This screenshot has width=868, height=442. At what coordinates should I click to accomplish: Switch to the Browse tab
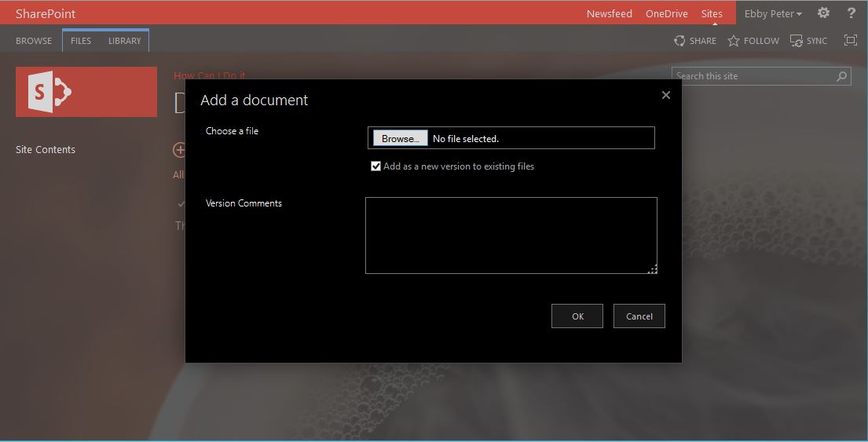[34, 41]
